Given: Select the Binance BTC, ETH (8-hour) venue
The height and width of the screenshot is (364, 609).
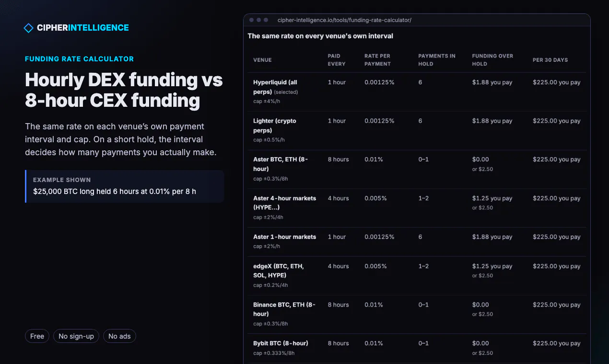Looking at the screenshot, I should click(417, 314).
